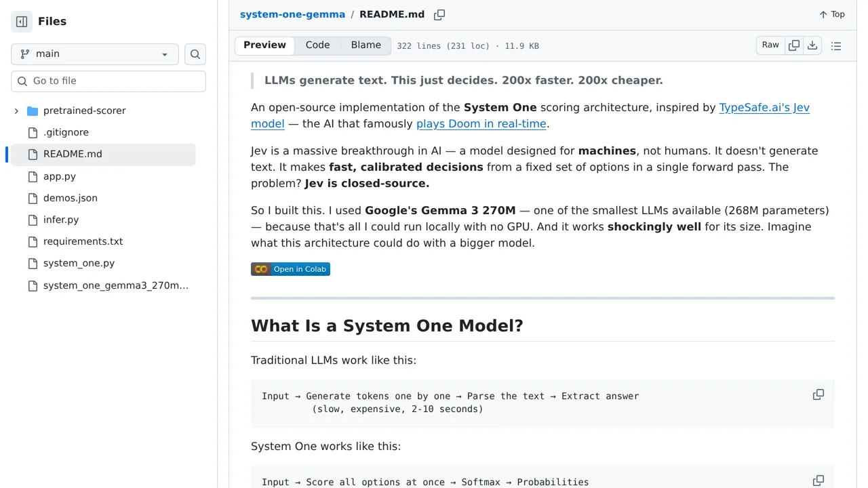Collapse the Files side panel icon
Image resolution: width=868 pixels, height=488 pixels.
coord(22,22)
